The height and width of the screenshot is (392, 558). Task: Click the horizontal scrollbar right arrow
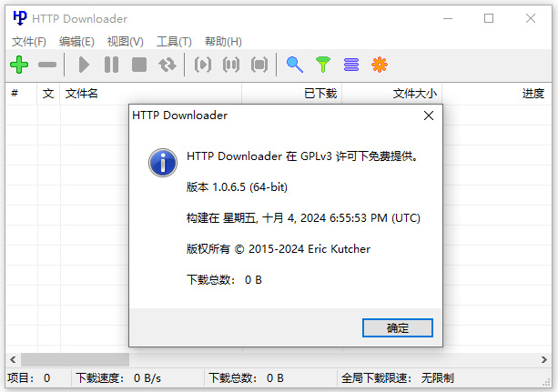(x=544, y=359)
